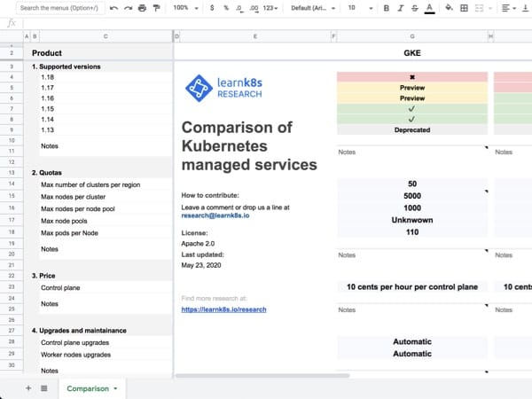Click the learnk8s Research logo
This screenshot has width=532, height=399.
pos(223,88)
